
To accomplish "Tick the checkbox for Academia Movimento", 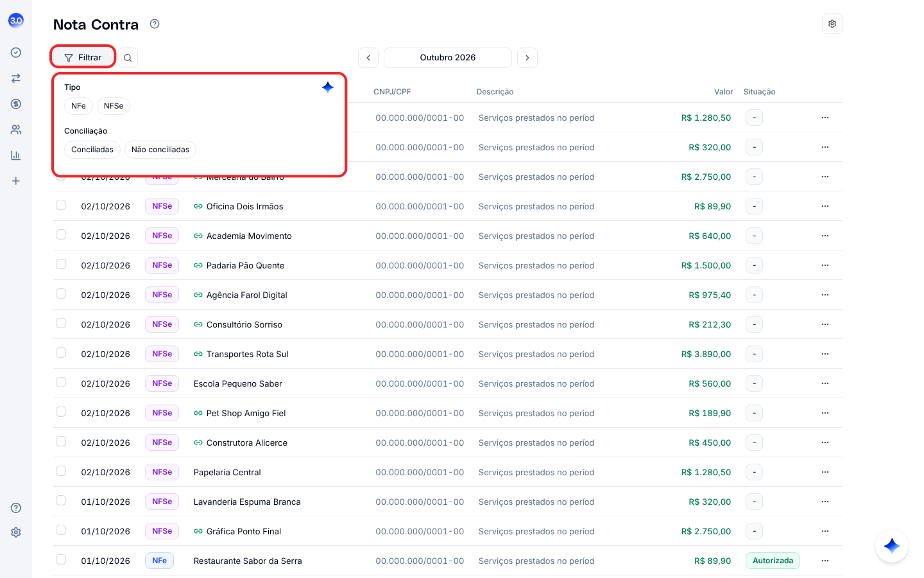I will pyautogui.click(x=61, y=235).
